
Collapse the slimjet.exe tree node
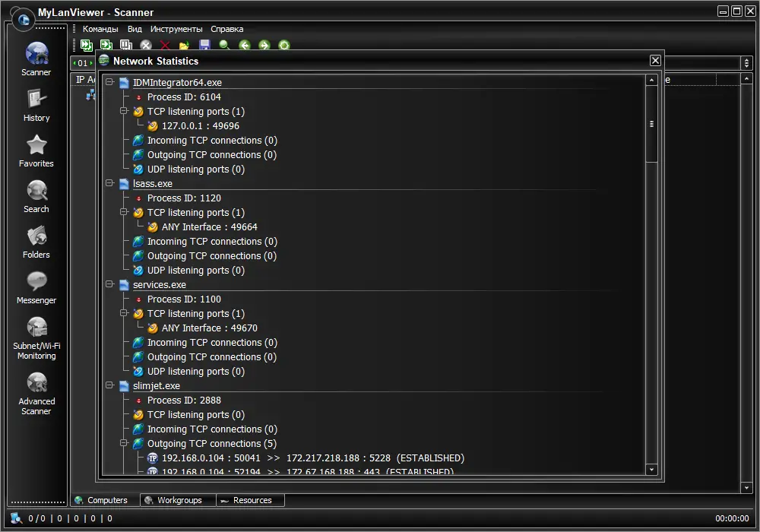[109, 385]
